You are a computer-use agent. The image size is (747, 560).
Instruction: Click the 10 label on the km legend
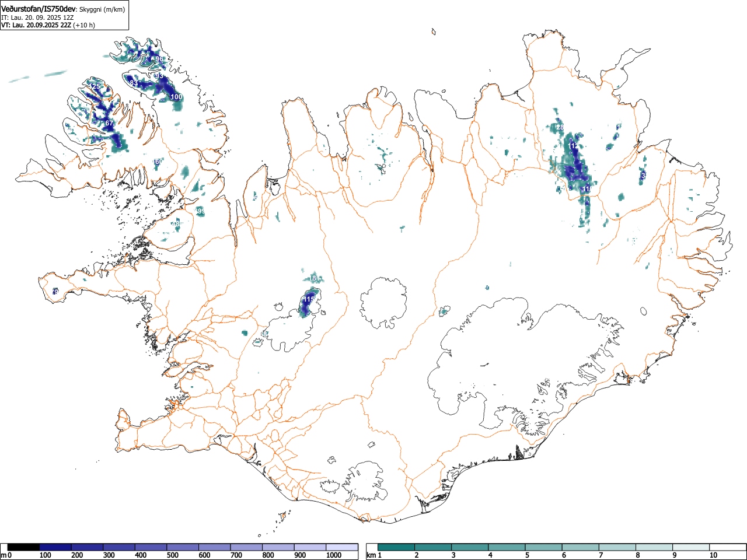pyautogui.click(x=713, y=555)
